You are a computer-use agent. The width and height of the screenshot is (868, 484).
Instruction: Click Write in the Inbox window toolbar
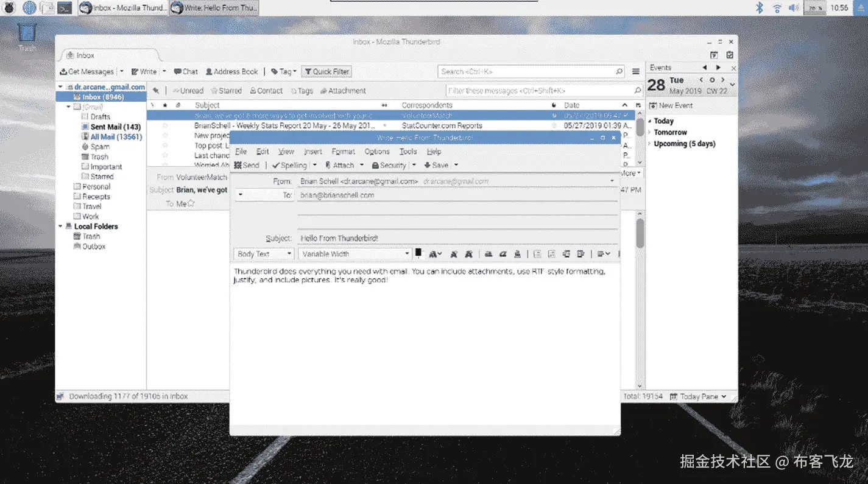[x=144, y=71]
